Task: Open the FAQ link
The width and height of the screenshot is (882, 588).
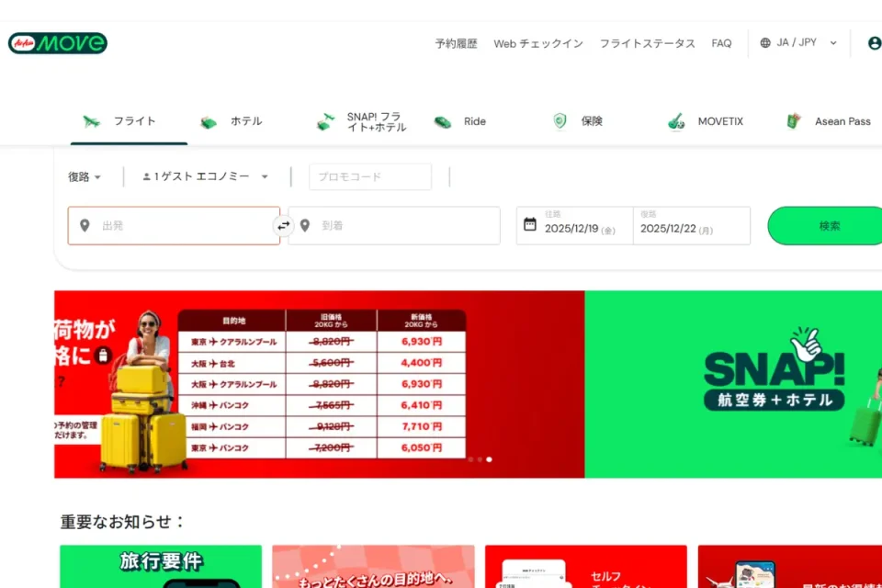Action: (x=721, y=43)
